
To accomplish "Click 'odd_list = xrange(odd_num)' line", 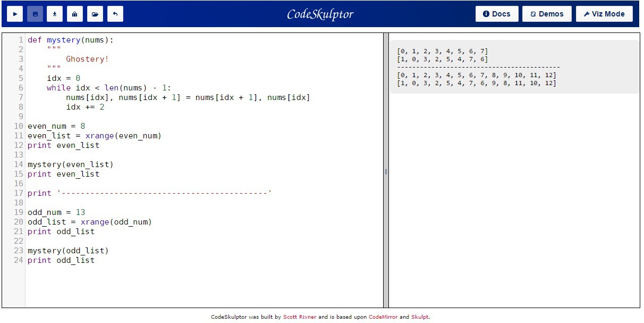I will (x=90, y=222).
